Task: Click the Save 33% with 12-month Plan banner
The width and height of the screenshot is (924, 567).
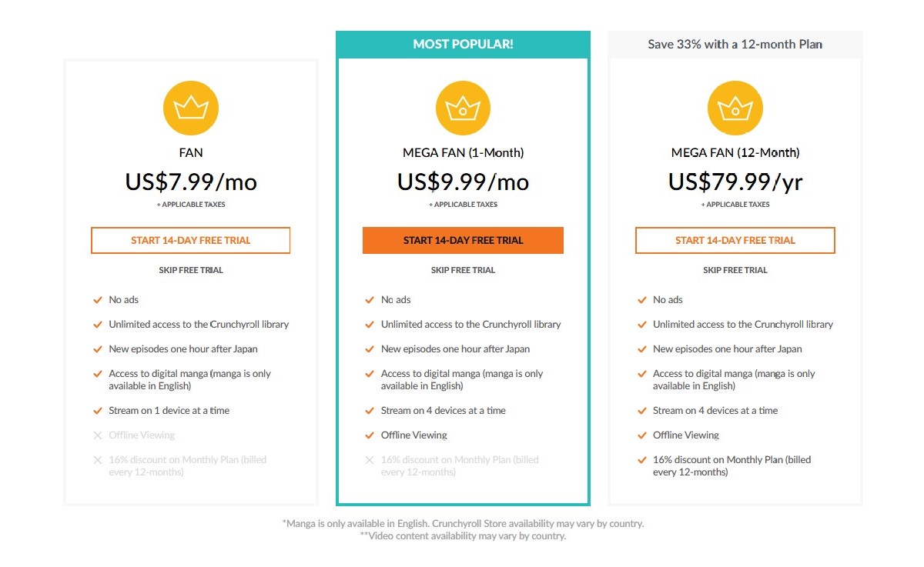Action: [735, 45]
